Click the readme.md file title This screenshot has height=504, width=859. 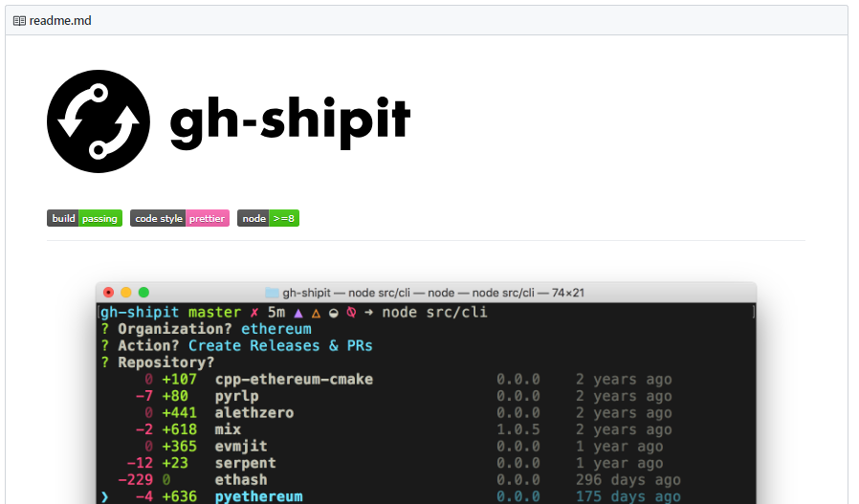60,21
